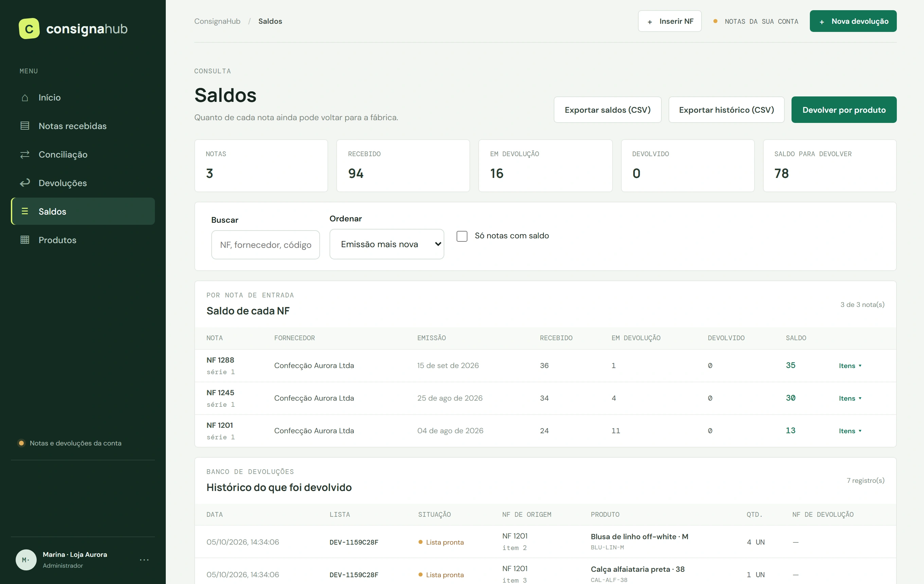Click the Conciliação arrows icon
Image resolution: width=924 pixels, height=584 pixels.
[x=25, y=154]
